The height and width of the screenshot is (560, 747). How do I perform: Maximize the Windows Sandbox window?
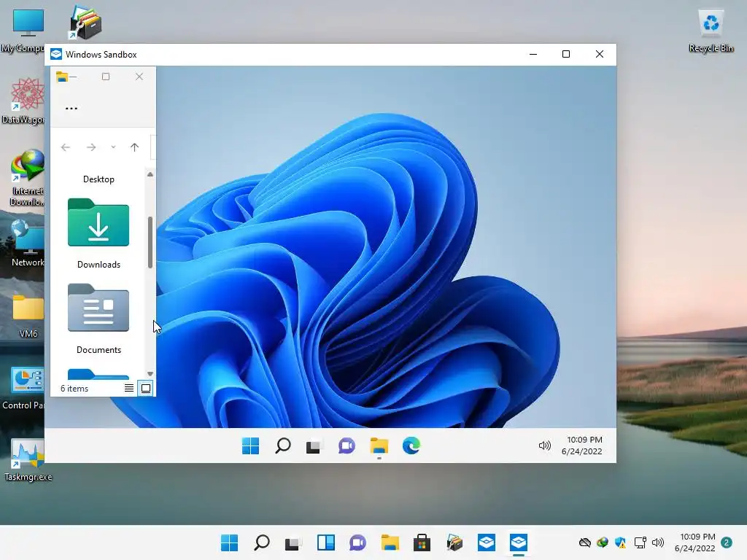pos(566,54)
